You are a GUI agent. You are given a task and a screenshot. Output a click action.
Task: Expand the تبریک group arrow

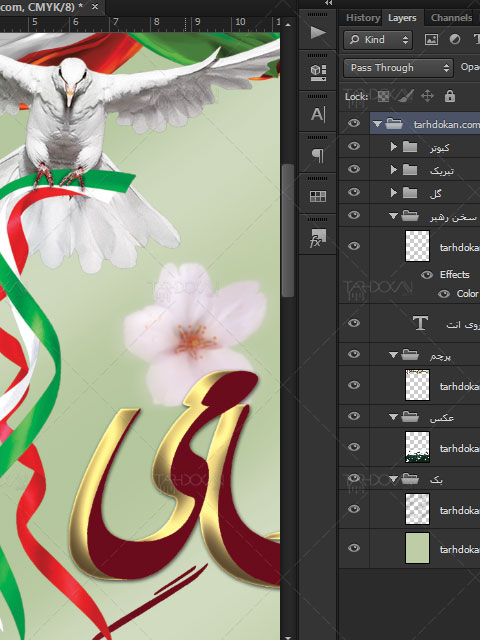coord(393,169)
